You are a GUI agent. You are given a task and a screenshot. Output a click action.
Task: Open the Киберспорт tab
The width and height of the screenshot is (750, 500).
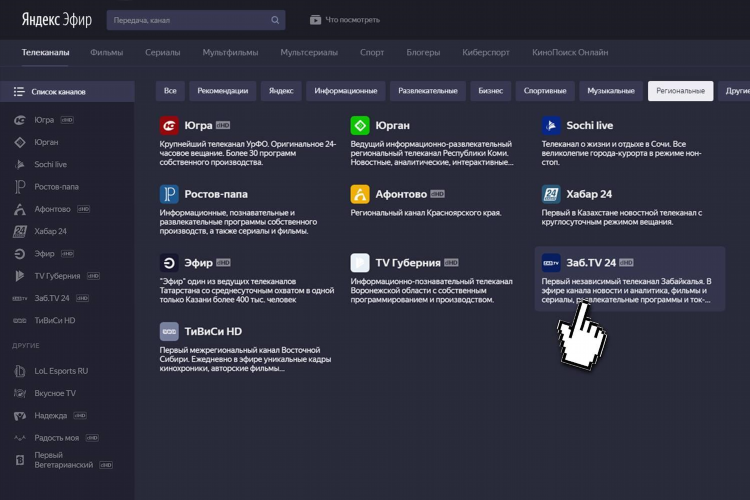point(486,53)
